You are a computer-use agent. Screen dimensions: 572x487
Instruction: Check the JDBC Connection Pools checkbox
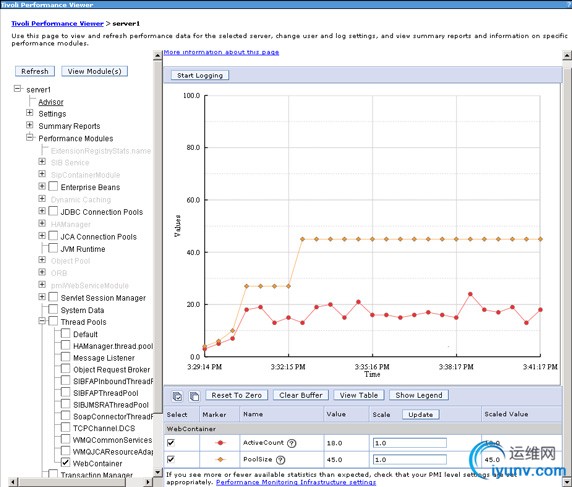tap(53, 211)
